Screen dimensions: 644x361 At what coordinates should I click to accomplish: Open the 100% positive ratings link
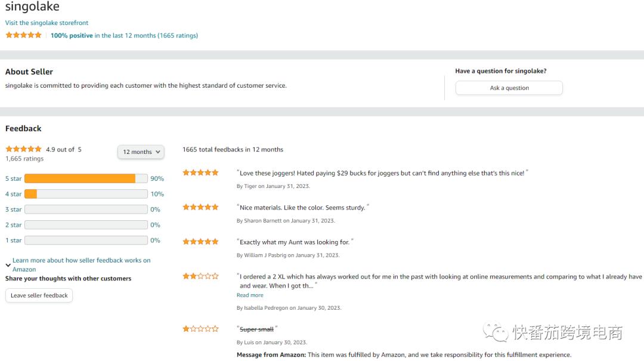pyautogui.click(x=72, y=36)
